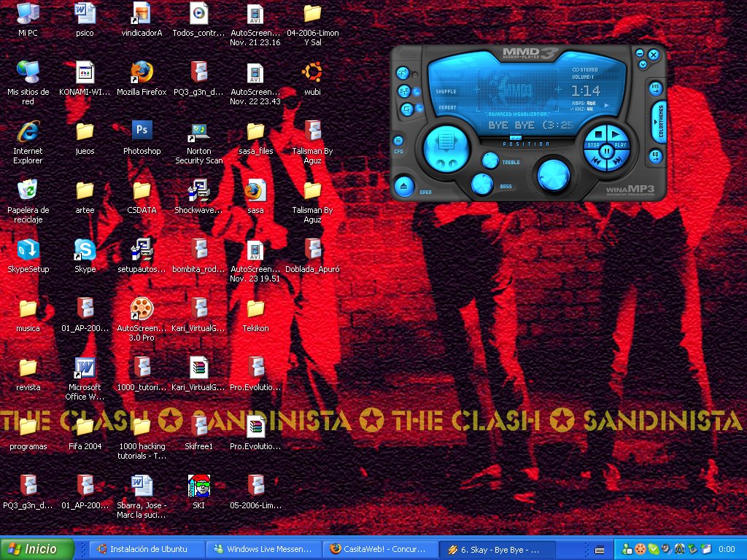747x560 pixels.
Task: Select the psico Word document
Action: 85,20
